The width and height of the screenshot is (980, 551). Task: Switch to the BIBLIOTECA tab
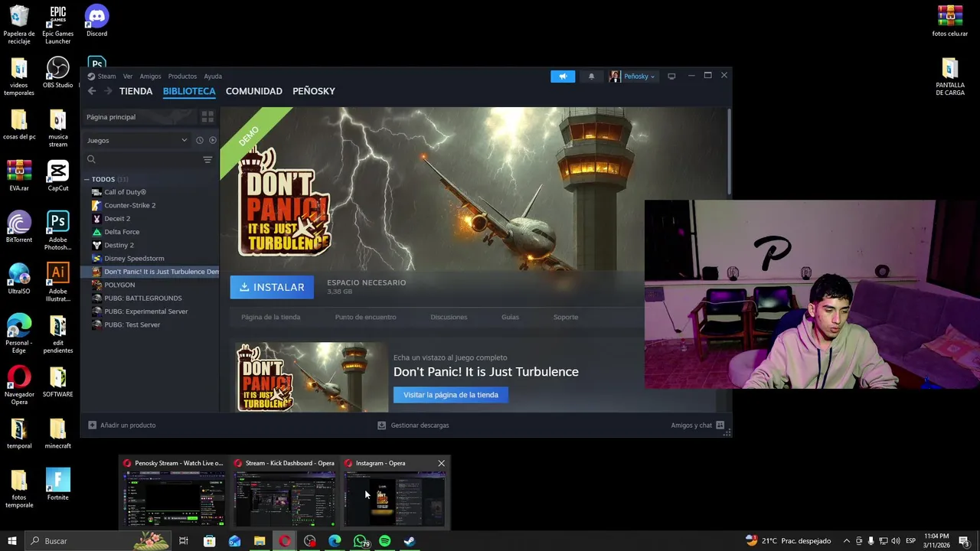point(189,91)
